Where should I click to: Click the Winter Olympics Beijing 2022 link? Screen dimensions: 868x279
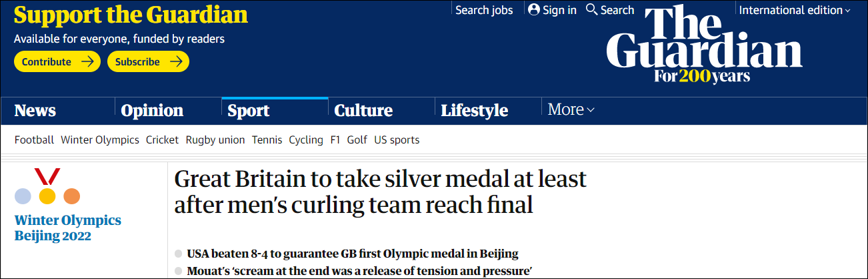pyautogui.click(x=68, y=228)
